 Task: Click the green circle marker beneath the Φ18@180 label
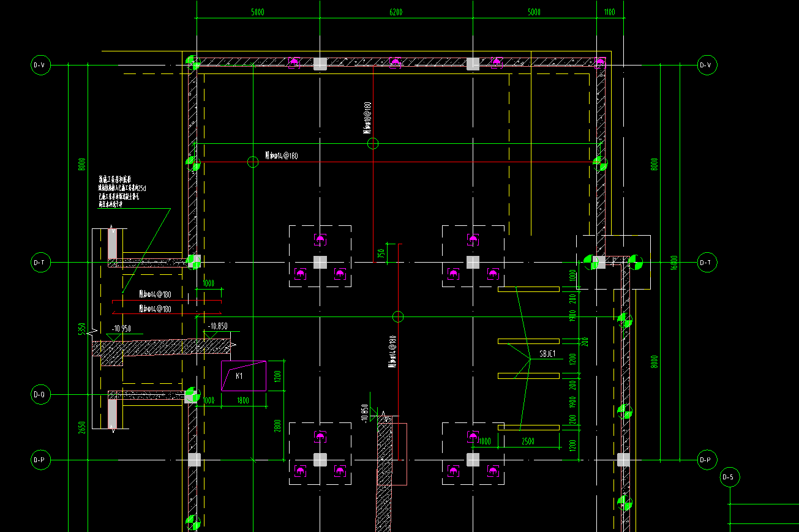(373, 144)
